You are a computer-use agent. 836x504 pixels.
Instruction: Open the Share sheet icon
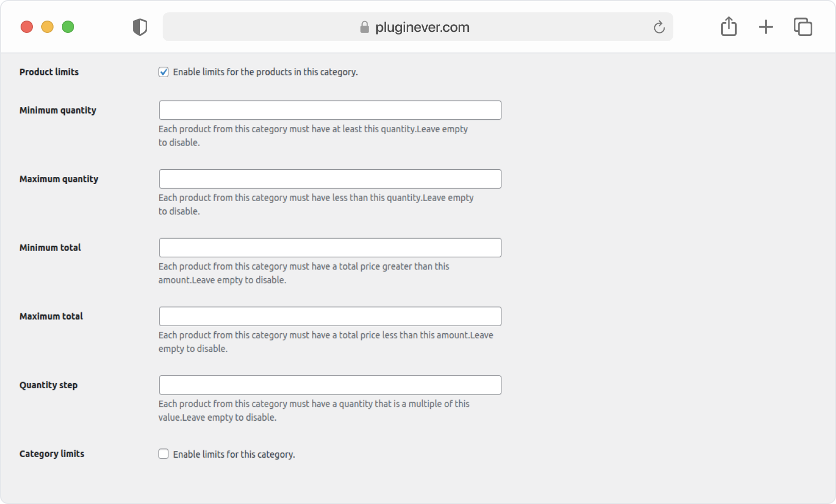pos(728,26)
